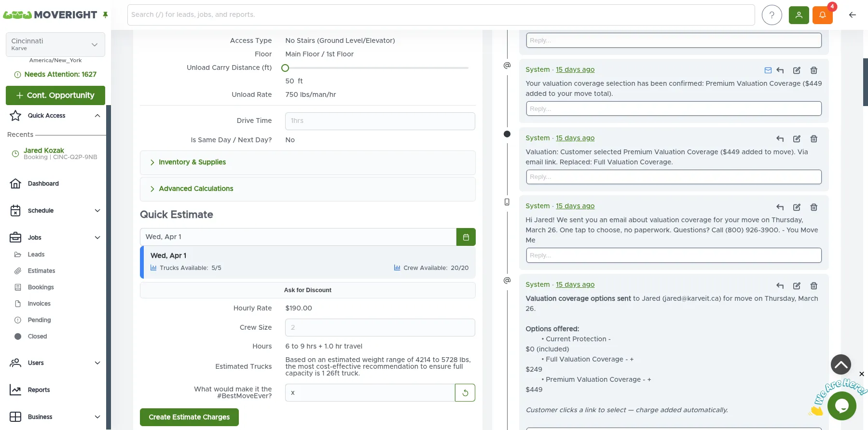Screen dimensions: 868x430
Task: Delete the valuation coverage confirmed message
Action: [814, 70]
